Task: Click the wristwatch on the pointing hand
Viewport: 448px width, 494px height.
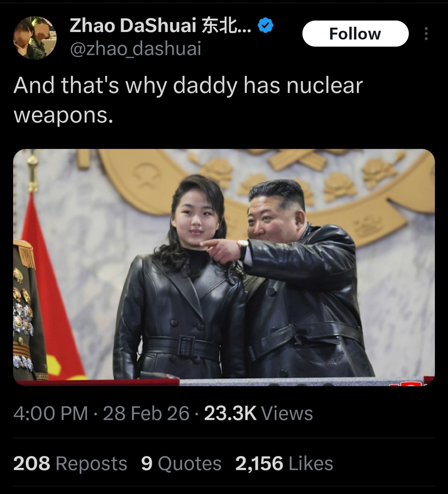Action: coord(242,249)
